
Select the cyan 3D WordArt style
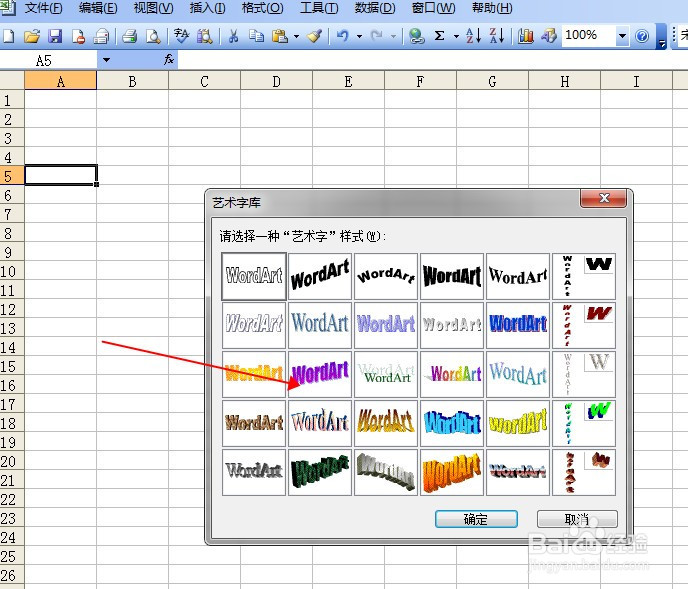(x=452, y=423)
